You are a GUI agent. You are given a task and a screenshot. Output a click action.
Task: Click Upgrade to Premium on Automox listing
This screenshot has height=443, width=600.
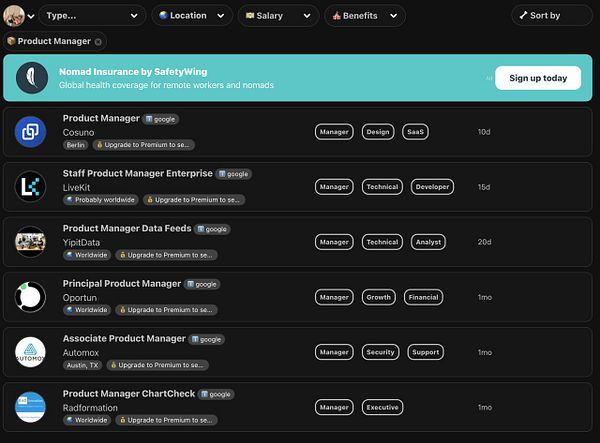click(x=157, y=365)
